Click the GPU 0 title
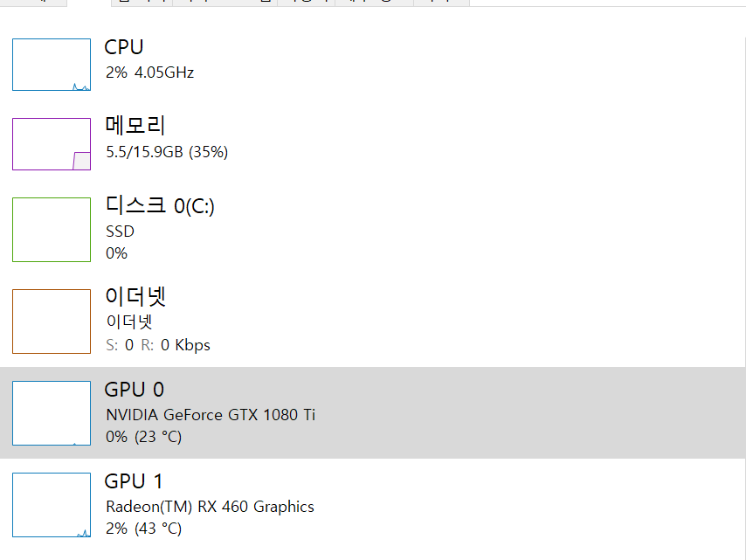 click(x=135, y=390)
